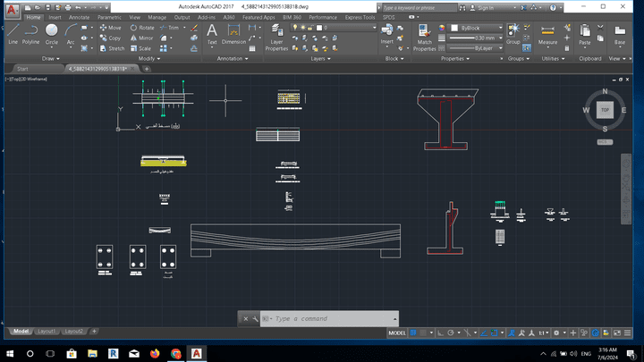644x362 pixels.
Task: Click the Paste button
Action: pos(584,34)
